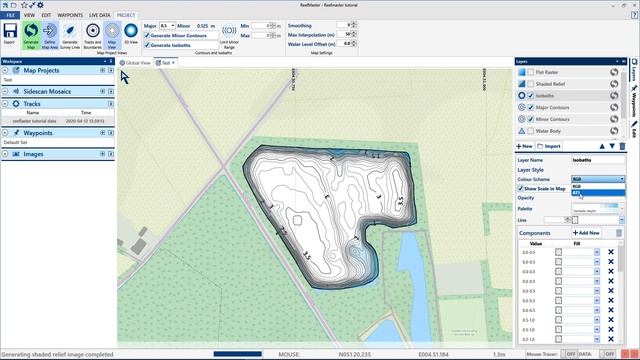This screenshot has height=360, width=640.
Task: Open the Edit vertical side tab
Action: coord(634,129)
